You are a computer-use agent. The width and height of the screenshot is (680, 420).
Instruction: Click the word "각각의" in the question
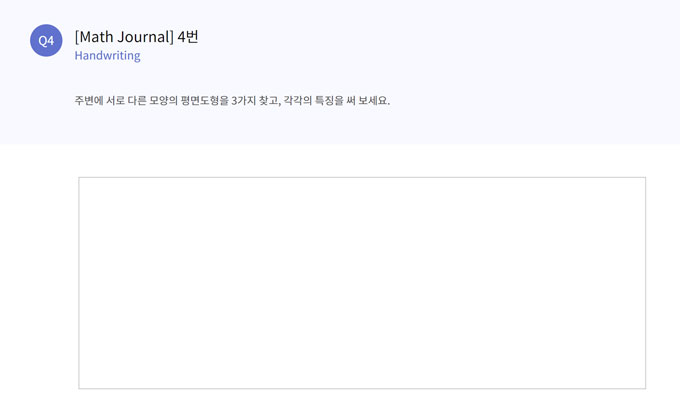[x=298, y=101]
